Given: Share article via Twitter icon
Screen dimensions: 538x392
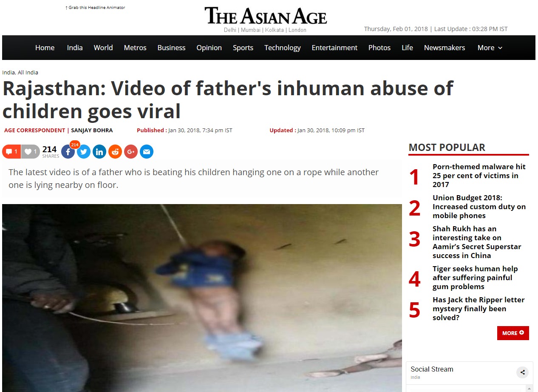Looking at the screenshot, I should coord(84,152).
